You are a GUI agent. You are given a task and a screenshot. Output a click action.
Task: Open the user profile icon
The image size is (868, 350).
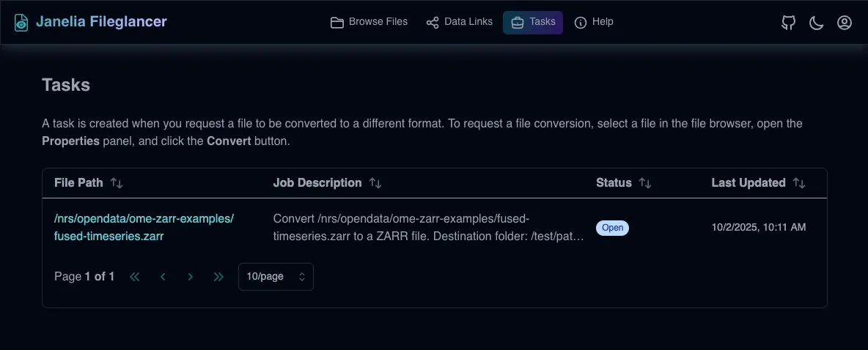click(x=844, y=23)
